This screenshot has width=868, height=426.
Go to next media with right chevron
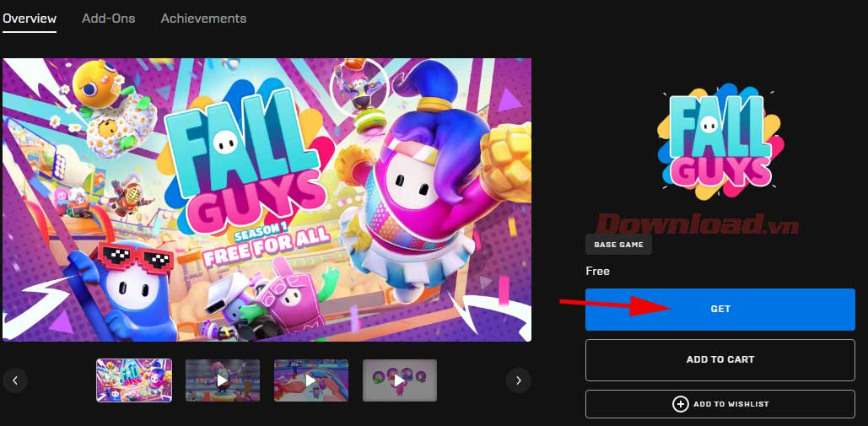click(518, 380)
